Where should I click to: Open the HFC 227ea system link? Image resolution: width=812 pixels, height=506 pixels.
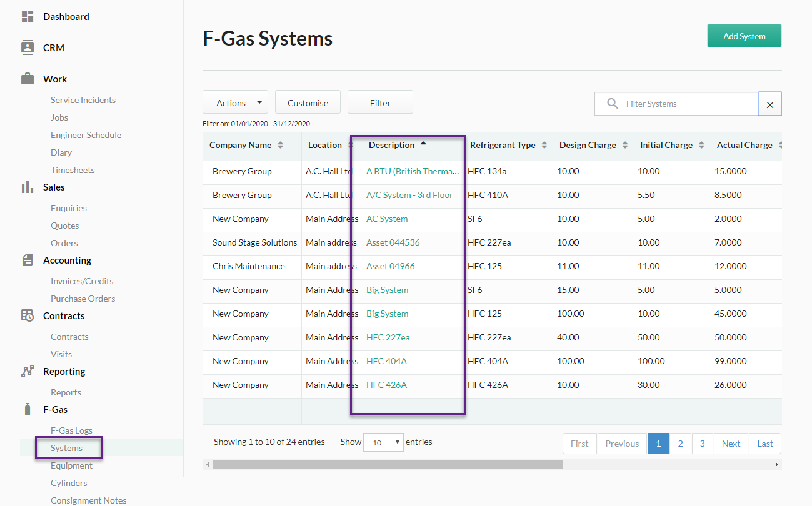click(388, 337)
